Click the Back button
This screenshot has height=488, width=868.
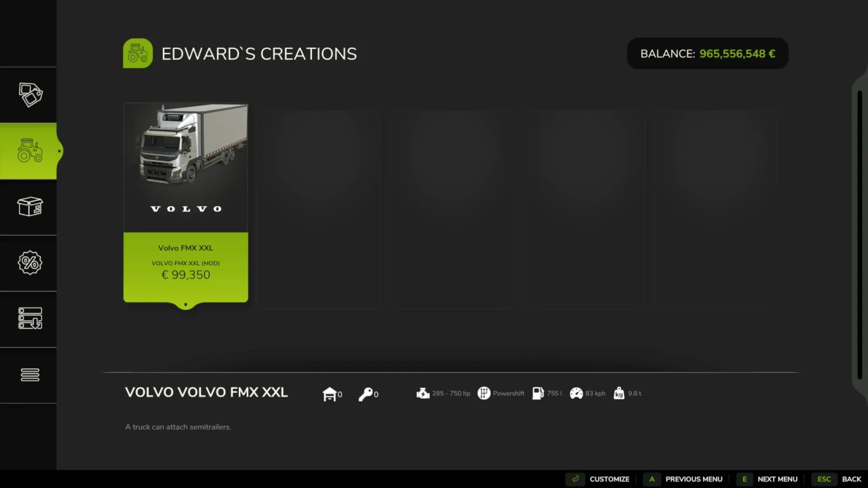851,479
